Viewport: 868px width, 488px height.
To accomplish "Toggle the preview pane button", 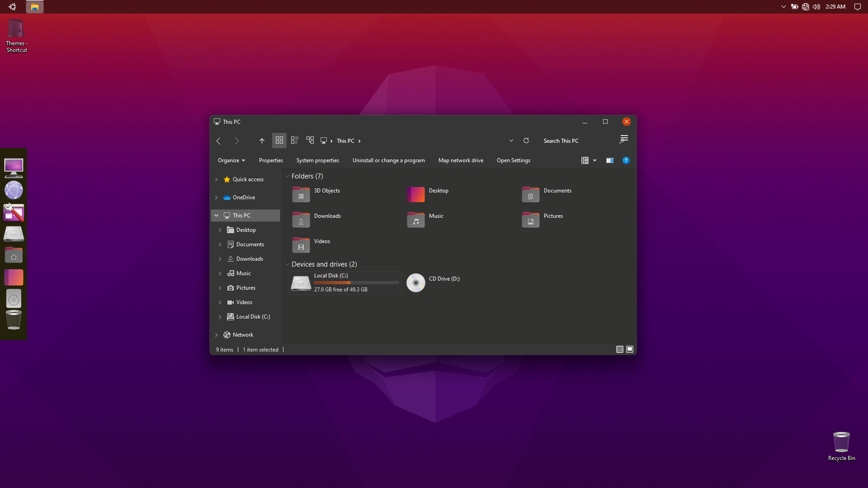I will [x=610, y=160].
